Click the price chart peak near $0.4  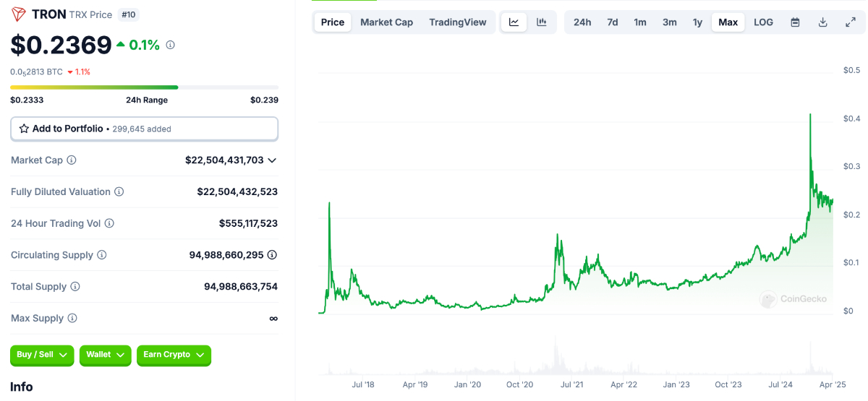click(810, 115)
